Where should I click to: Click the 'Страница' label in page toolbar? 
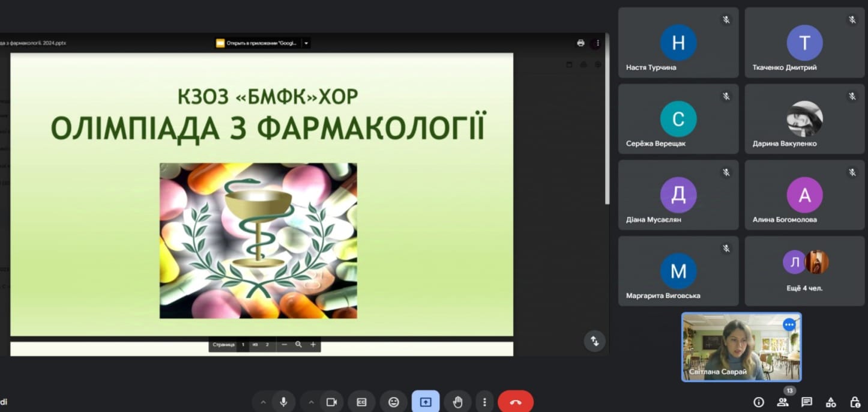[223, 345]
